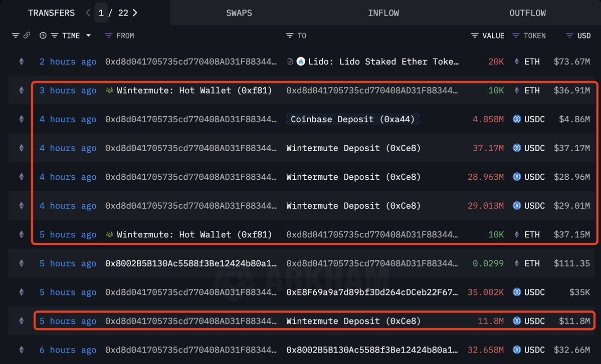Switch to the SWAPS tab
The width and height of the screenshot is (601, 364).
coord(239,13)
